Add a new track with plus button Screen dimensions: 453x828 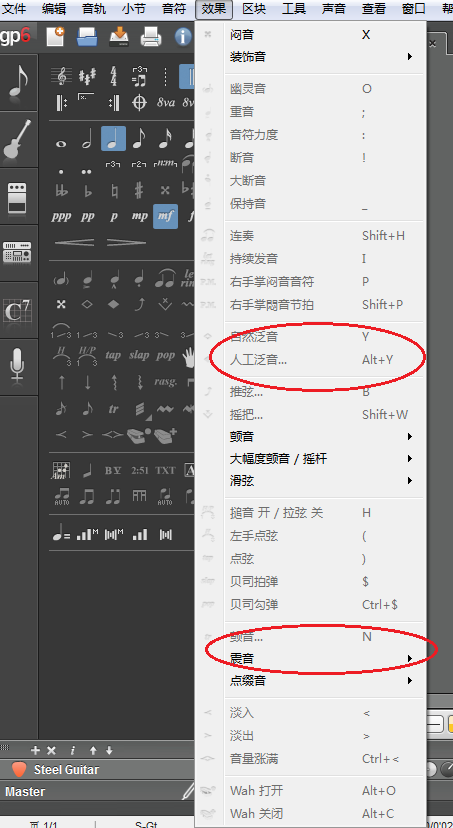35,750
